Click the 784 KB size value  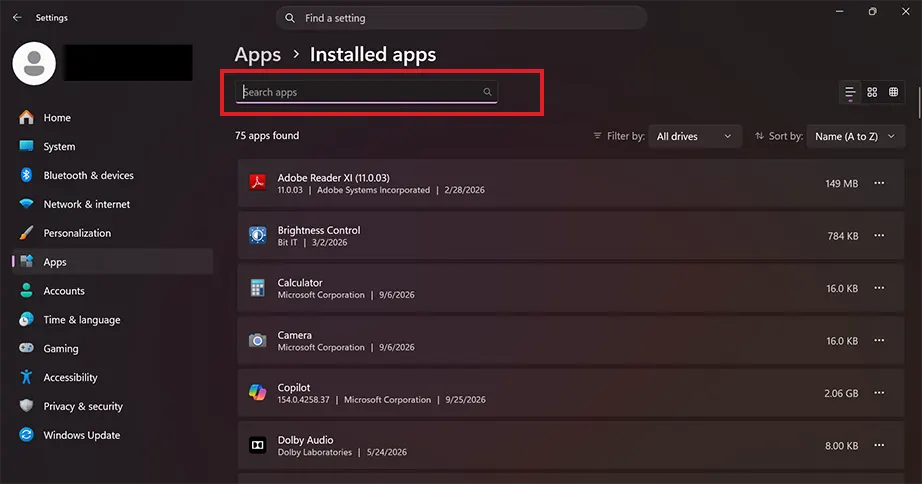[x=843, y=236]
